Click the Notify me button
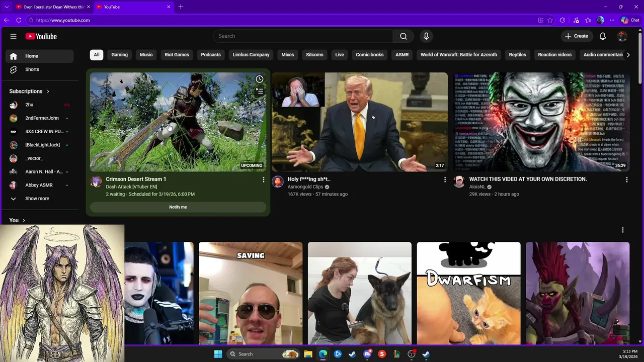The height and width of the screenshot is (362, 644). [x=178, y=207]
